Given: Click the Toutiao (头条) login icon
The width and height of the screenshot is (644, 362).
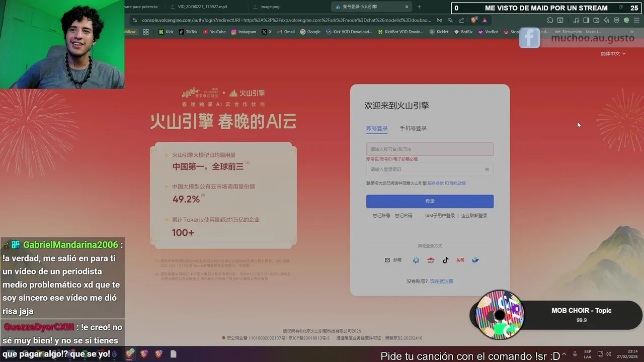Looking at the screenshot, I should tap(460, 260).
